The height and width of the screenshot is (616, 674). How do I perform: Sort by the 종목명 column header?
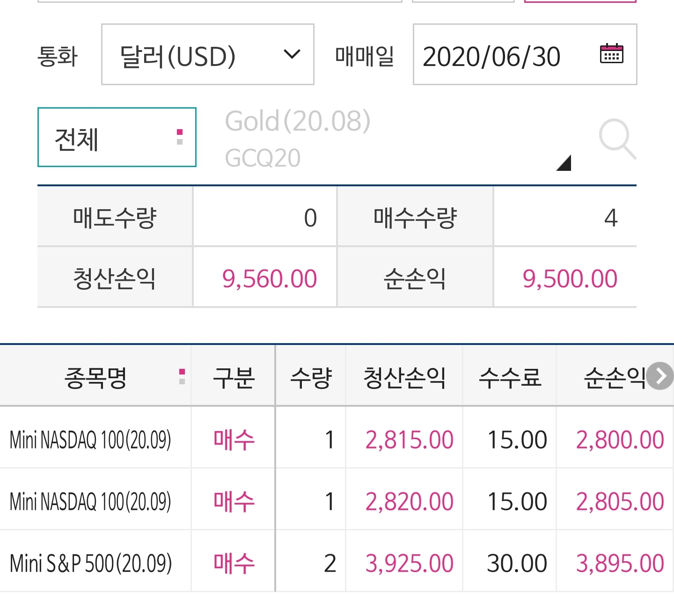click(x=95, y=376)
